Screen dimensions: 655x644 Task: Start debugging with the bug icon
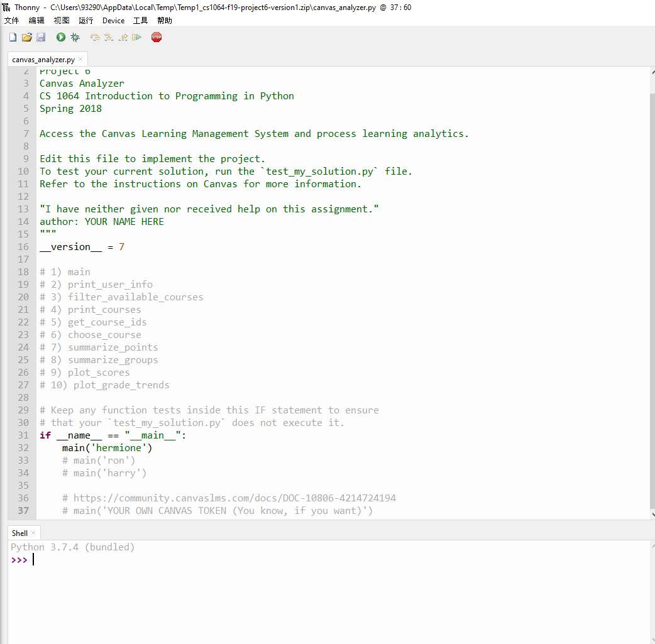pyautogui.click(x=75, y=37)
